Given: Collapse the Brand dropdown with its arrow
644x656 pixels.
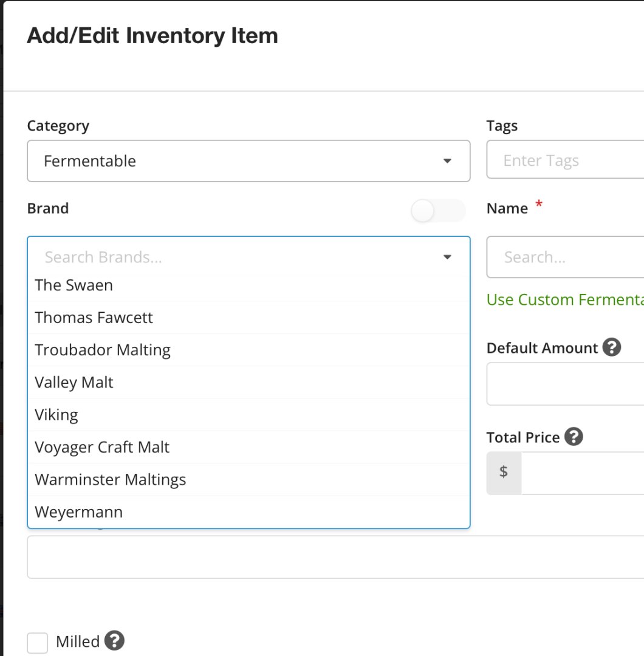Looking at the screenshot, I should [447, 257].
